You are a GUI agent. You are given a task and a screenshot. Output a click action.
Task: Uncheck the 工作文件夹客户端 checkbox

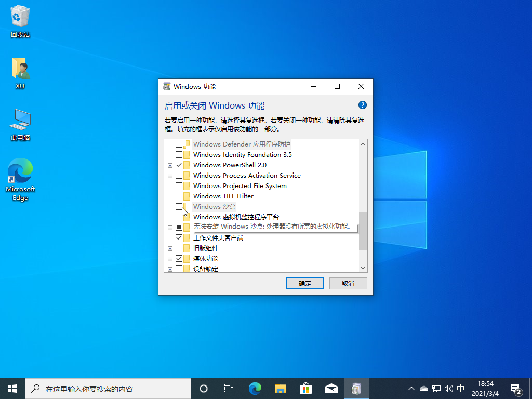(x=179, y=238)
